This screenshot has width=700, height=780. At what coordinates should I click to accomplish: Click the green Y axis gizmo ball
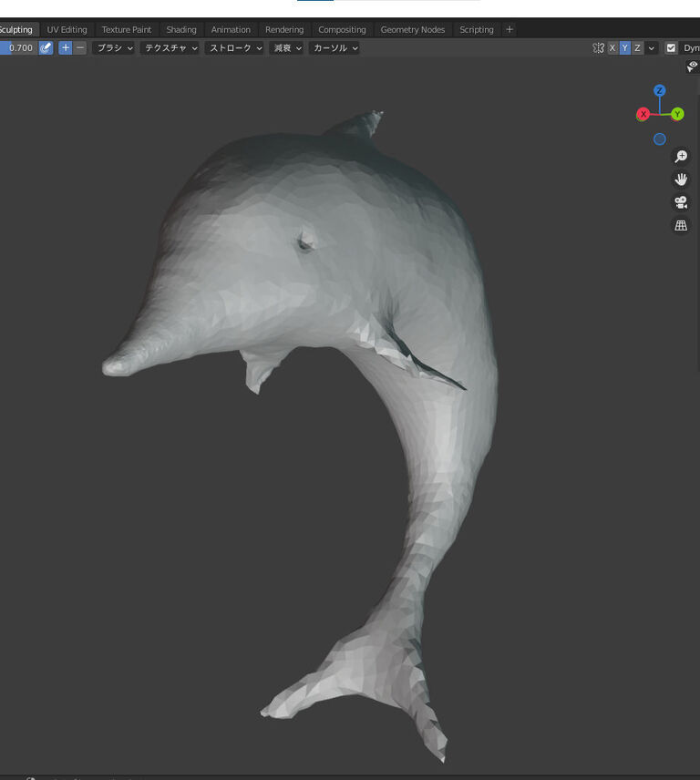(x=677, y=114)
